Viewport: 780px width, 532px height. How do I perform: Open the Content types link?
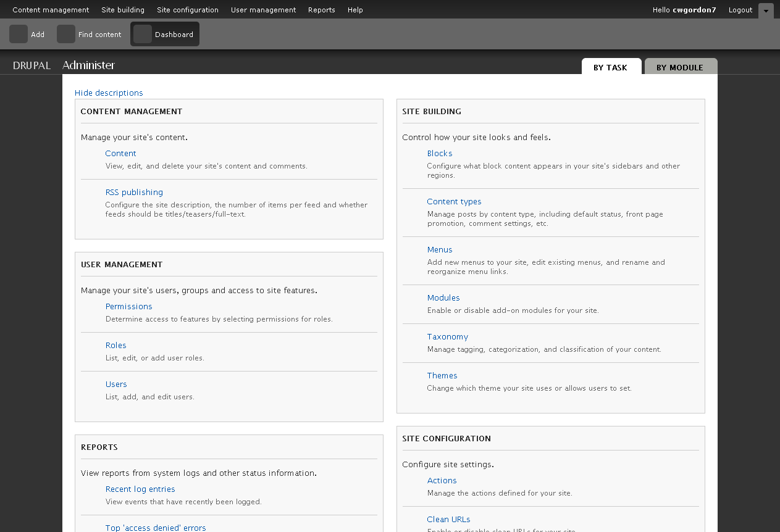click(x=454, y=201)
